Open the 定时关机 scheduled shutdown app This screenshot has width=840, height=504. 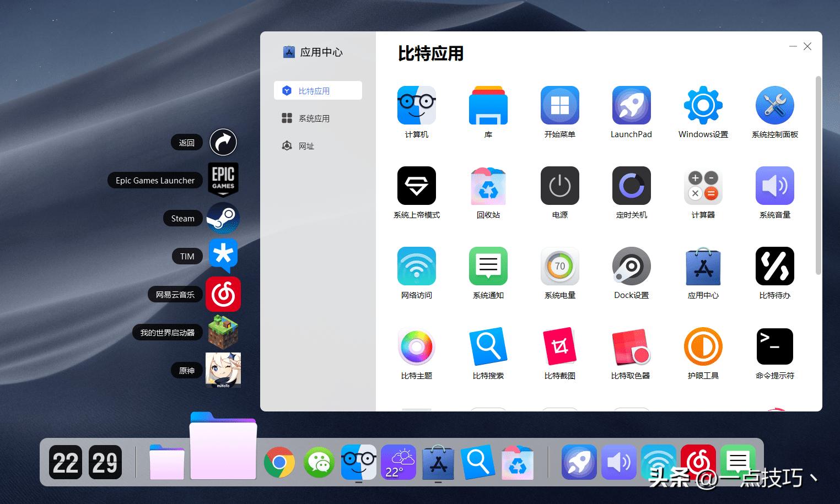coord(631,186)
